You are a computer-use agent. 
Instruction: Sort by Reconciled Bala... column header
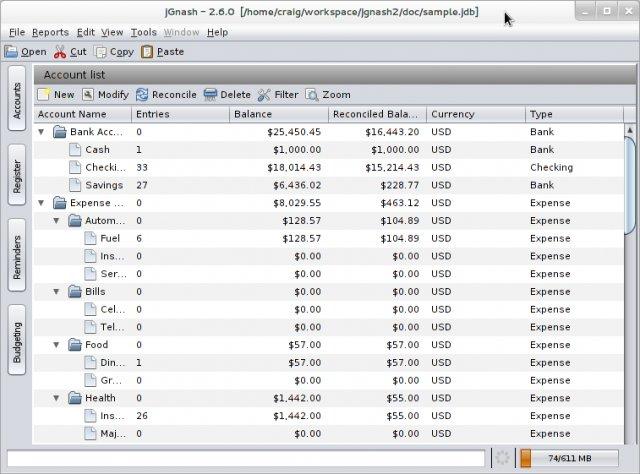point(378,114)
